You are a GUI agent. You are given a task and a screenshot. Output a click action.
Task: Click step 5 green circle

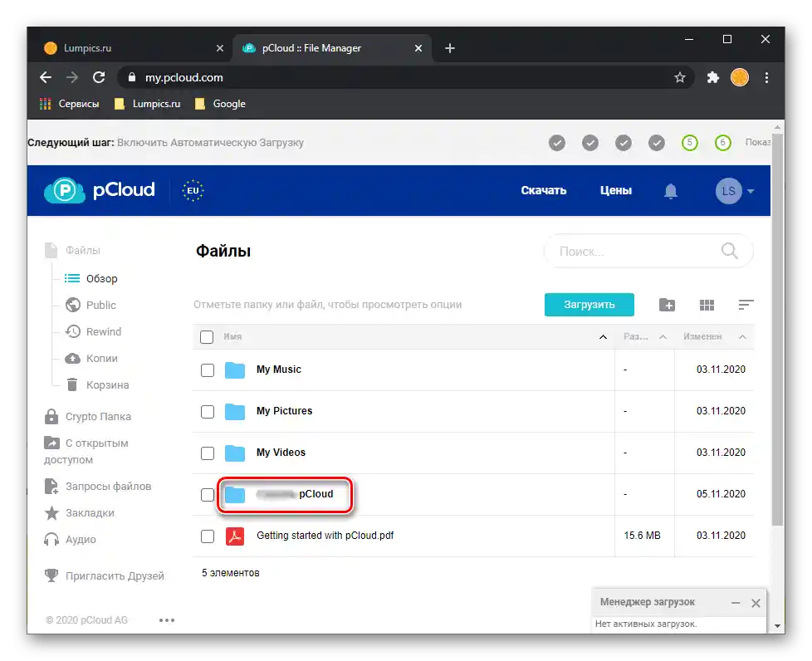[689, 143]
